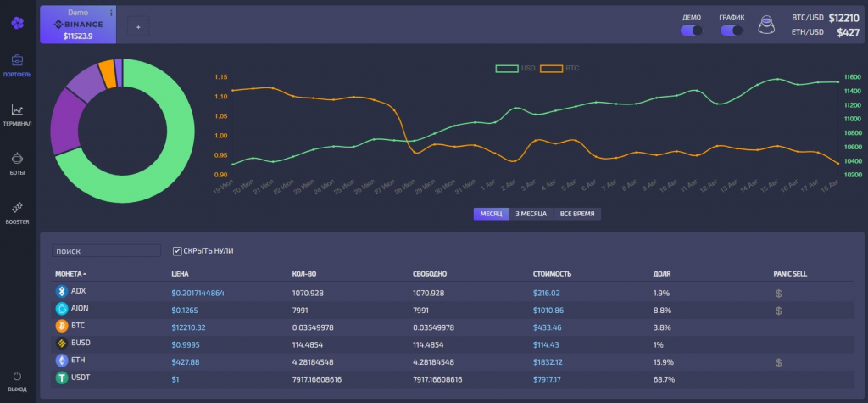Go to the Боты section
The height and width of the screenshot is (403, 868).
(17, 162)
